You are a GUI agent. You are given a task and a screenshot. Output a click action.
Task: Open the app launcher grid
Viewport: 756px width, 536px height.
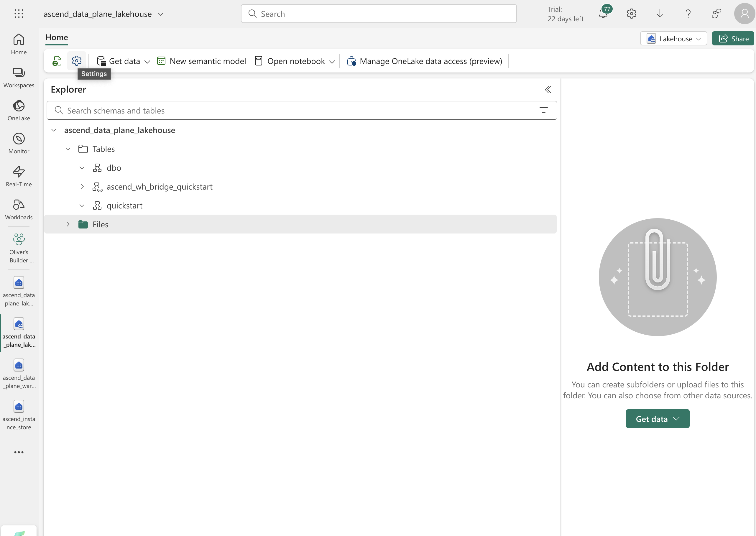point(19,14)
